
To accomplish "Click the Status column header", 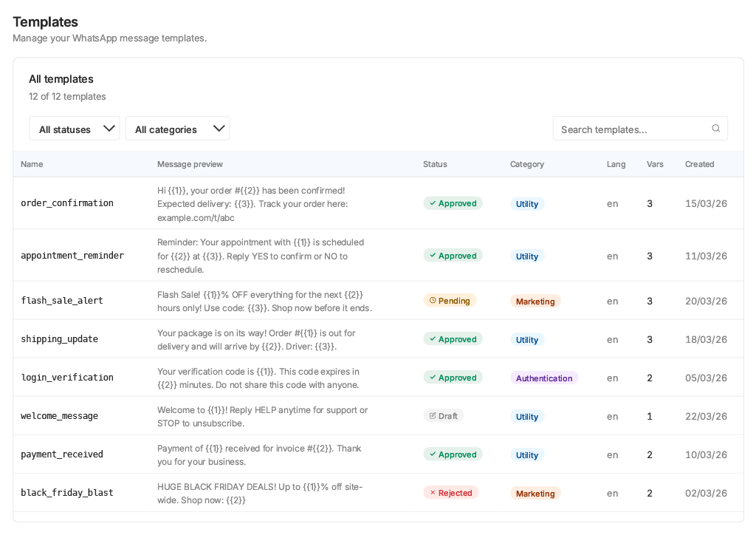I will [435, 165].
